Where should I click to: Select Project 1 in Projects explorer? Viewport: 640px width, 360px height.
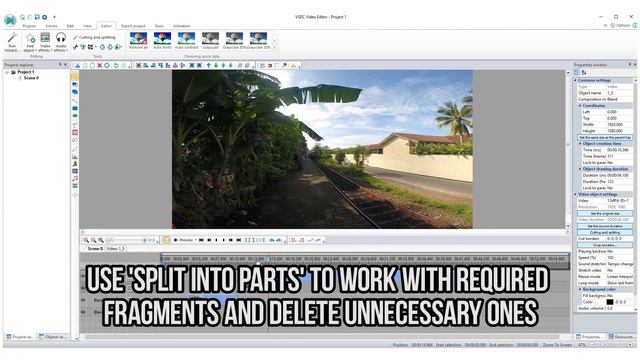pyautogui.click(x=26, y=72)
